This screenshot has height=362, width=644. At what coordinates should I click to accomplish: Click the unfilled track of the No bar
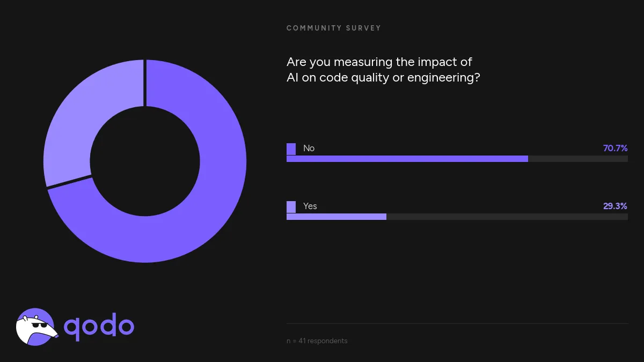577,159
